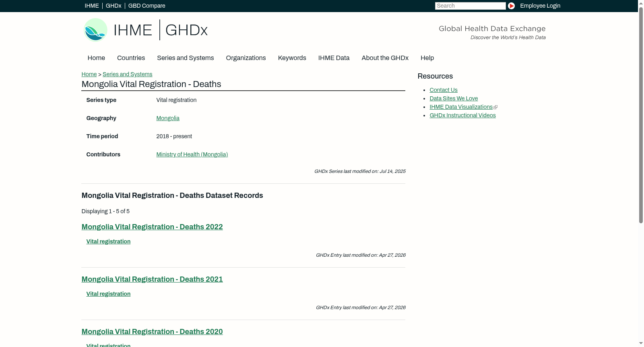This screenshot has height=347, width=644.
Task: Open the Countries menu
Action: [x=131, y=58]
